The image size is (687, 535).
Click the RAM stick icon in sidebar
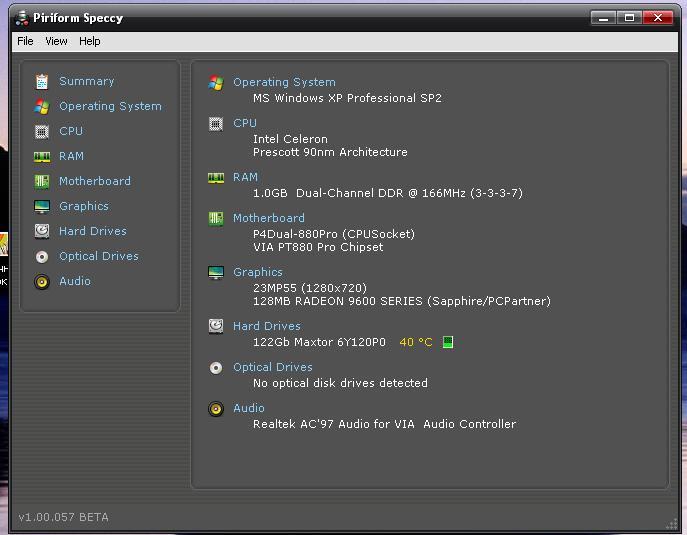click(x=42, y=156)
